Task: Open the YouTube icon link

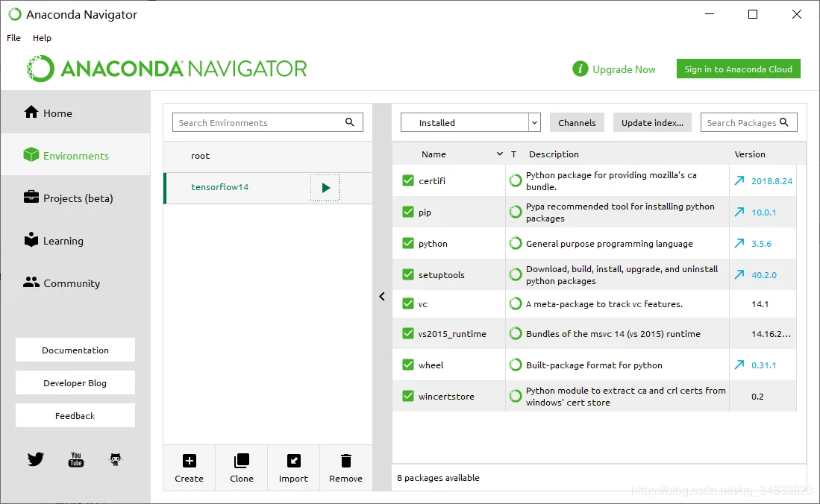Action: (76, 459)
